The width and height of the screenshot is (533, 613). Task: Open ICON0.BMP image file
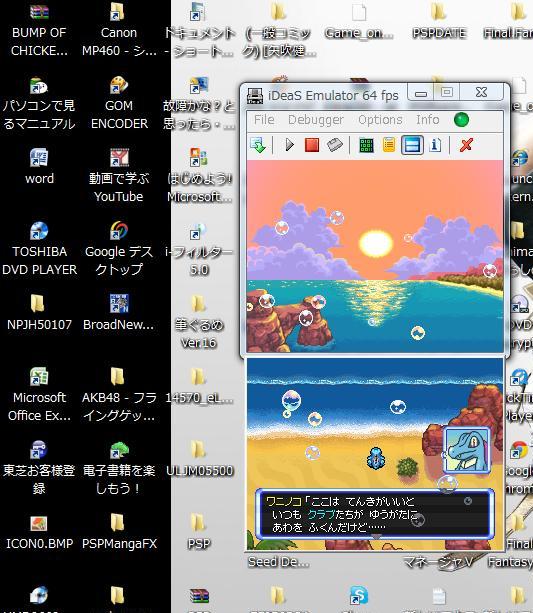[39, 532]
